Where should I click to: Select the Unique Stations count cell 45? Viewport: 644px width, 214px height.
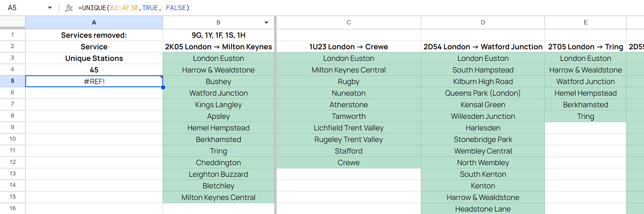(x=94, y=70)
